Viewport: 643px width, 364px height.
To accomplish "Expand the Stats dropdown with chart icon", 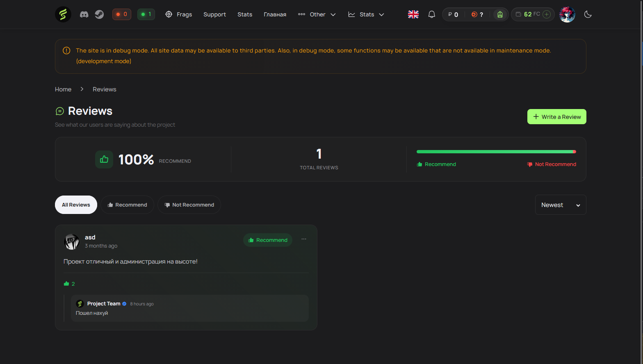I will (x=366, y=14).
